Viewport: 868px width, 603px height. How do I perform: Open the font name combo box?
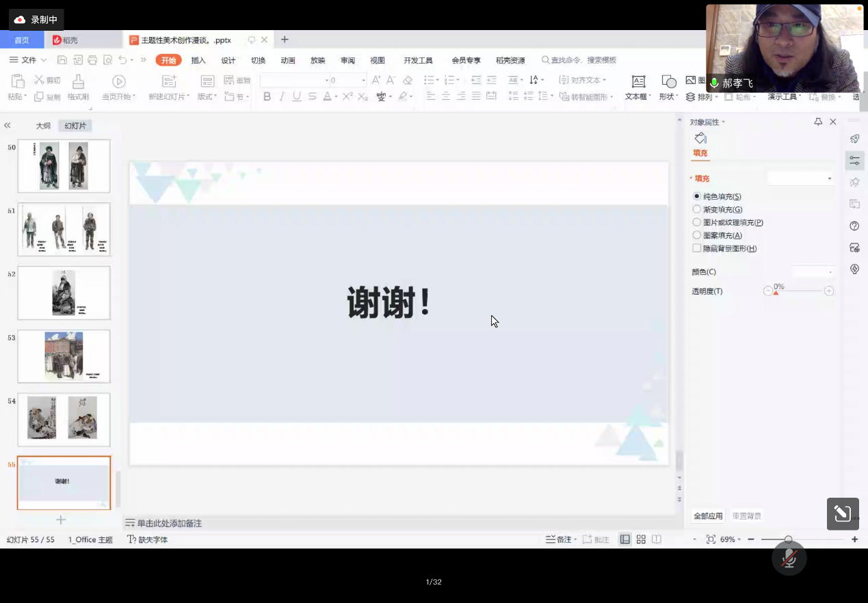pyautogui.click(x=295, y=81)
